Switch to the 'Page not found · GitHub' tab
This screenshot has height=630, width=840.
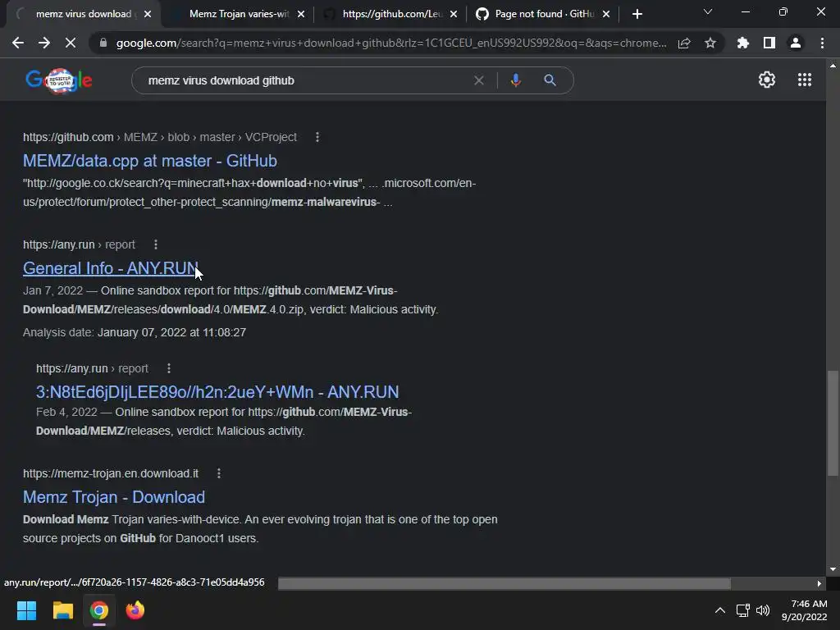(545, 14)
